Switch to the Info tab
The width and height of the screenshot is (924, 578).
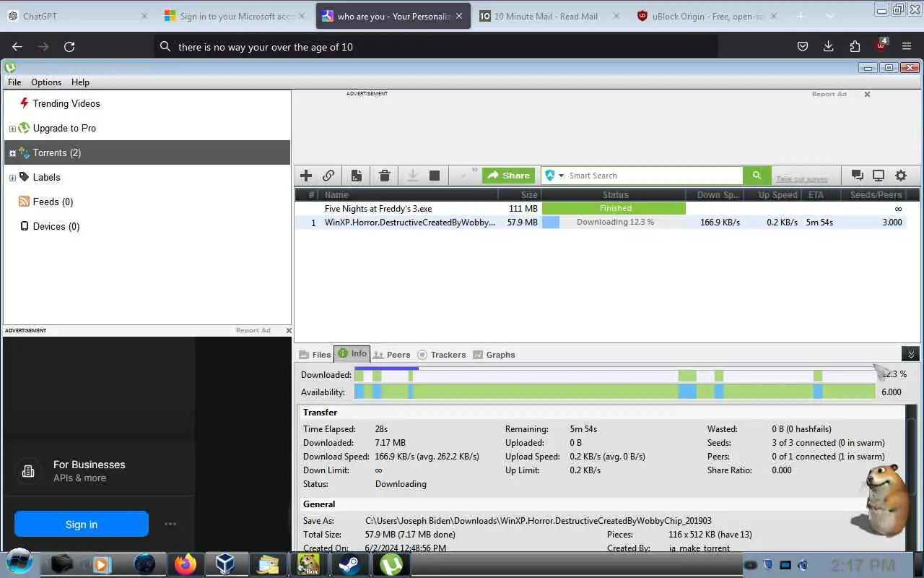352,354
